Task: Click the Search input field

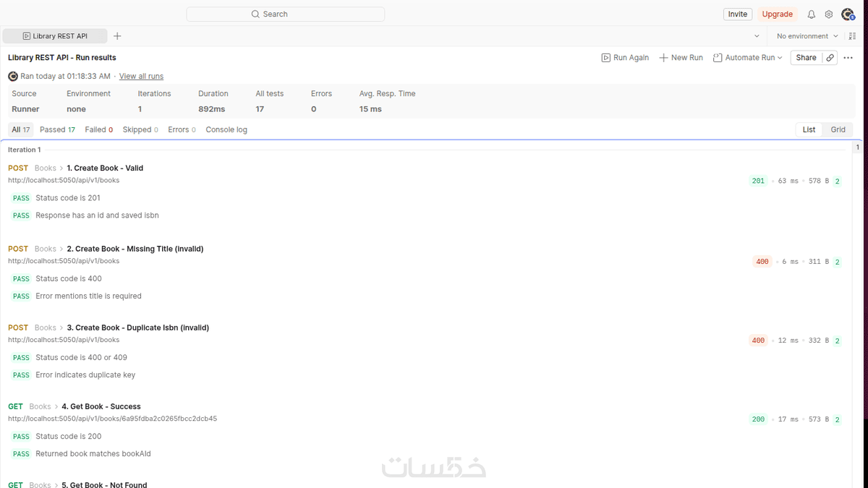Action: coord(286,14)
